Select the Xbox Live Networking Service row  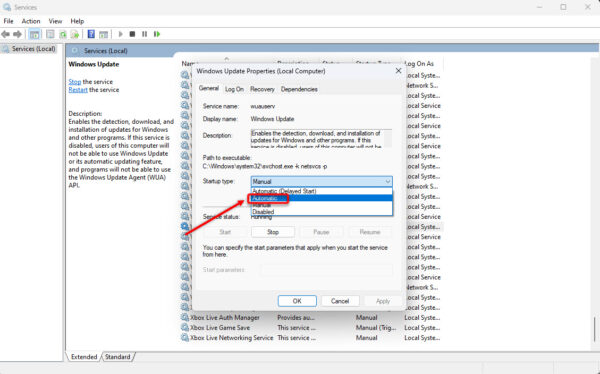312,338
